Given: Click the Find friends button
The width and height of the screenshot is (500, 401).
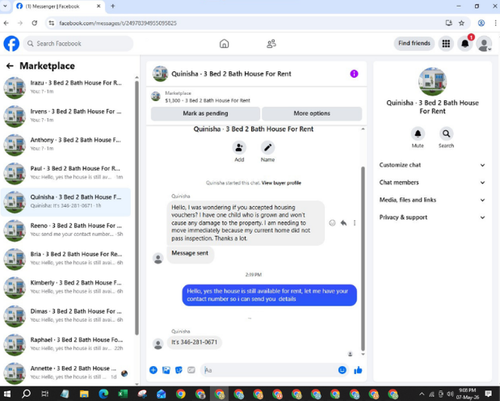Looking at the screenshot, I should tap(414, 43).
